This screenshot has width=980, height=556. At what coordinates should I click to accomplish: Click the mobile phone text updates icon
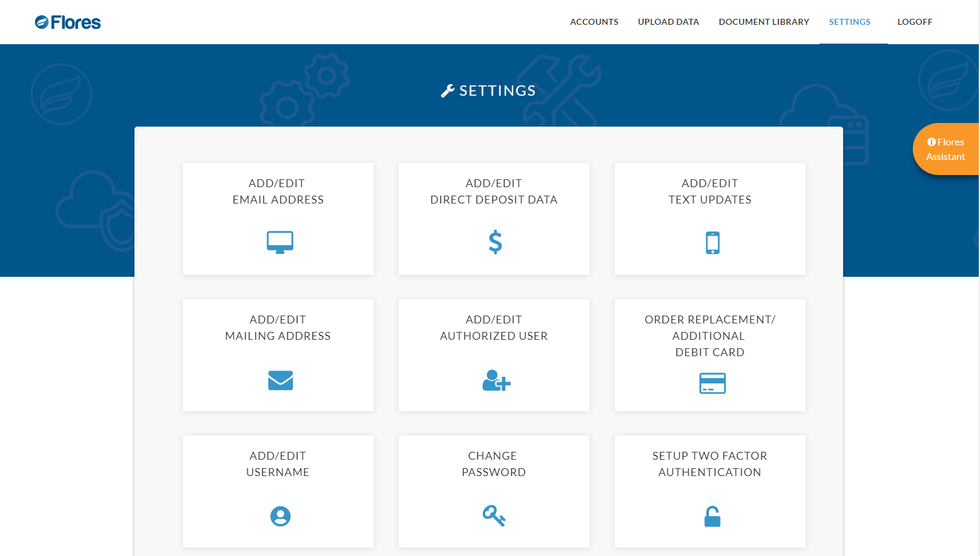pos(712,243)
